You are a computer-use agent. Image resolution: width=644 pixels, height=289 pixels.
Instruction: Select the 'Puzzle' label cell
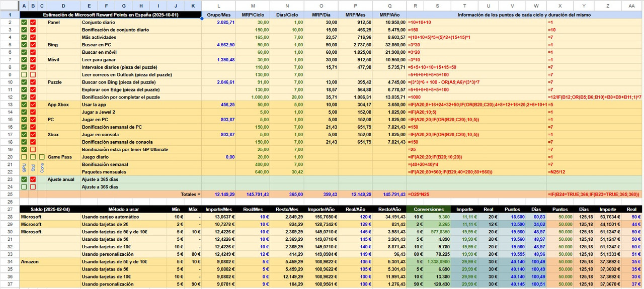click(63, 82)
